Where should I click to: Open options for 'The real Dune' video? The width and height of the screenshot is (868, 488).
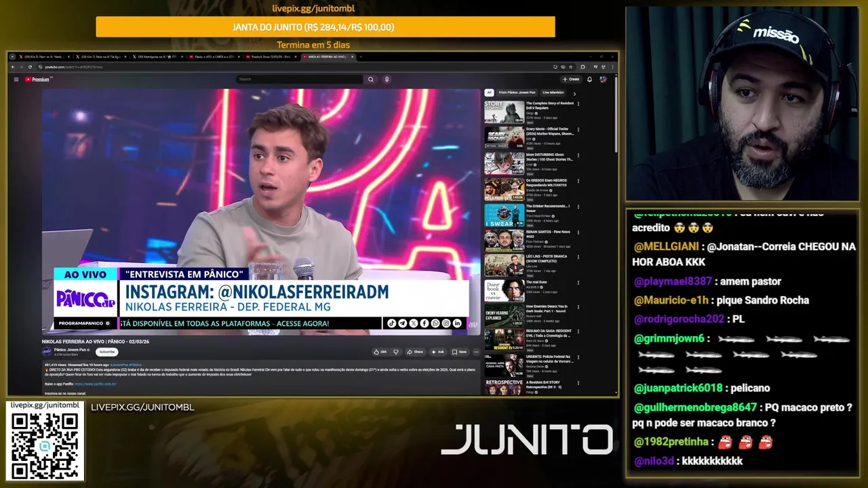(578, 283)
